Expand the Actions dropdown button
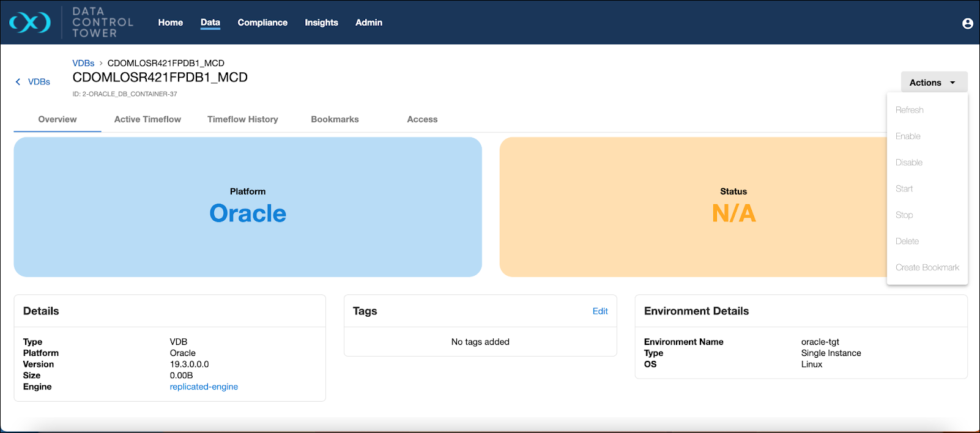980x433 pixels. coord(933,83)
